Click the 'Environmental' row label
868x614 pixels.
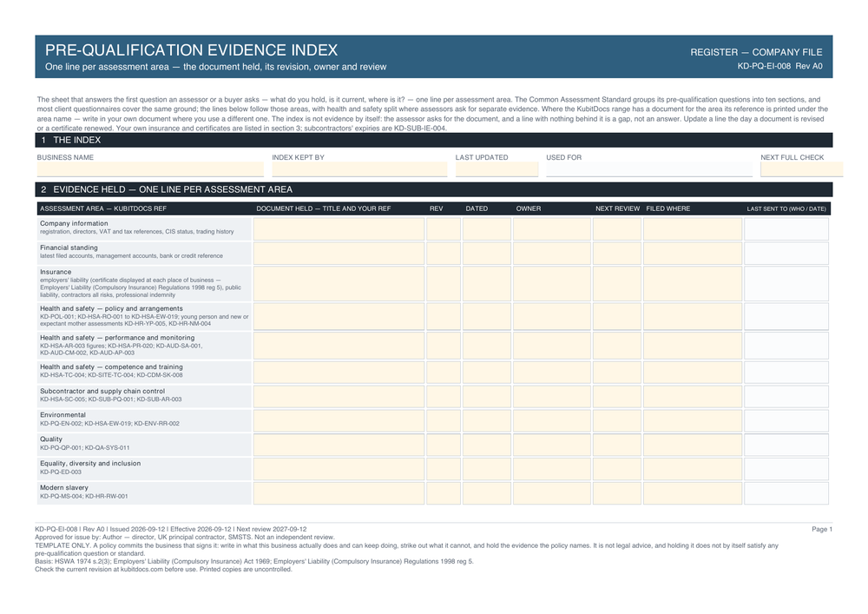pos(62,414)
